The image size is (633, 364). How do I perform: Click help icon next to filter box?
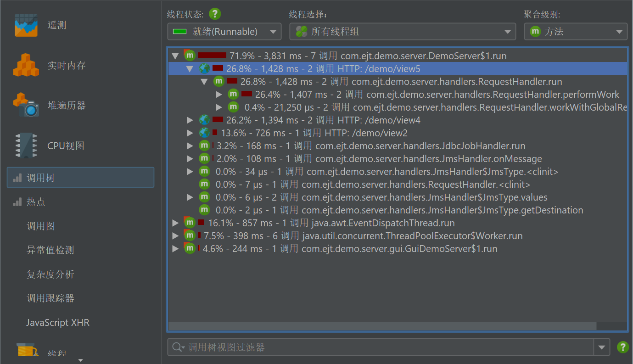point(622,347)
